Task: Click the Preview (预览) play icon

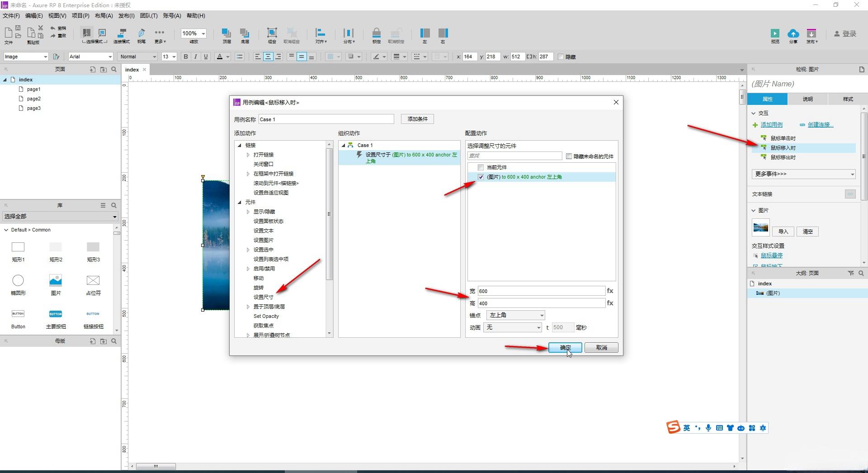Action: [x=775, y=33]
